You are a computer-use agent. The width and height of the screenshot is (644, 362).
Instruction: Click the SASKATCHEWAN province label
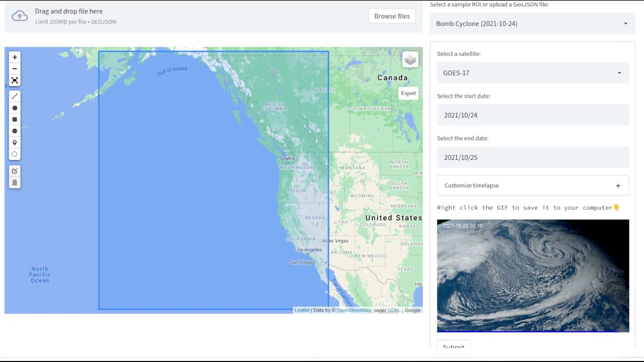pyautogui.click(x=371, y=109)
